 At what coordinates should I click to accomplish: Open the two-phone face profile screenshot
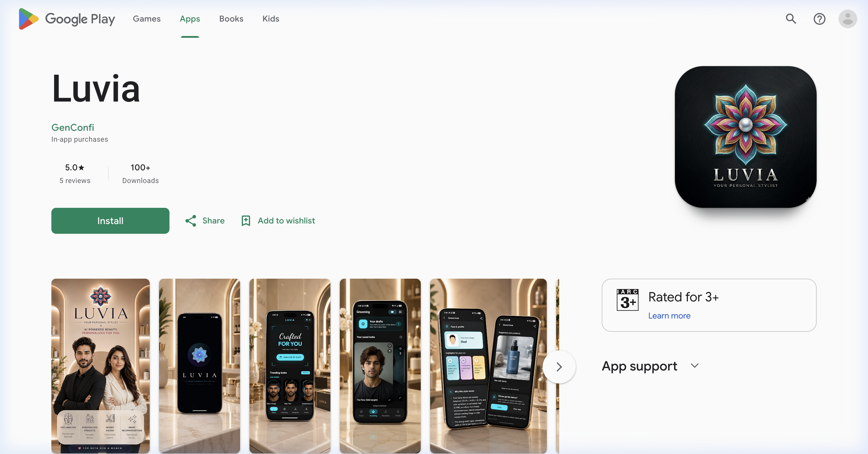[x=488, y=366]
